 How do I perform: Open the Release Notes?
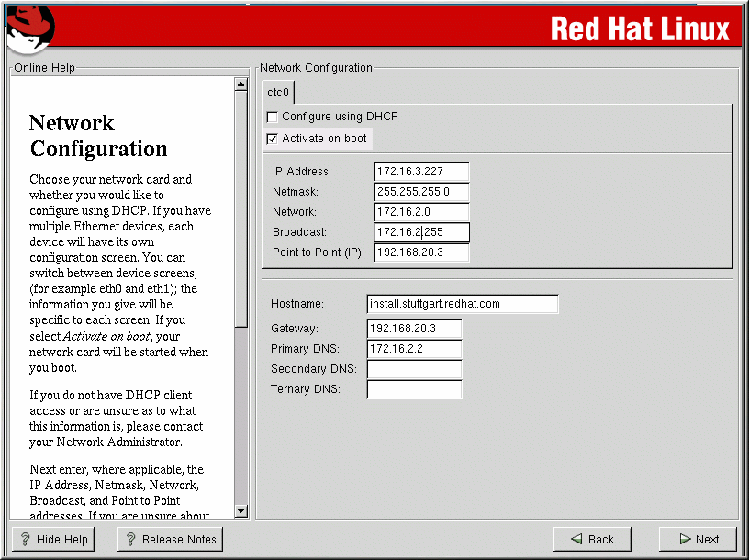[x=170, y=539]
